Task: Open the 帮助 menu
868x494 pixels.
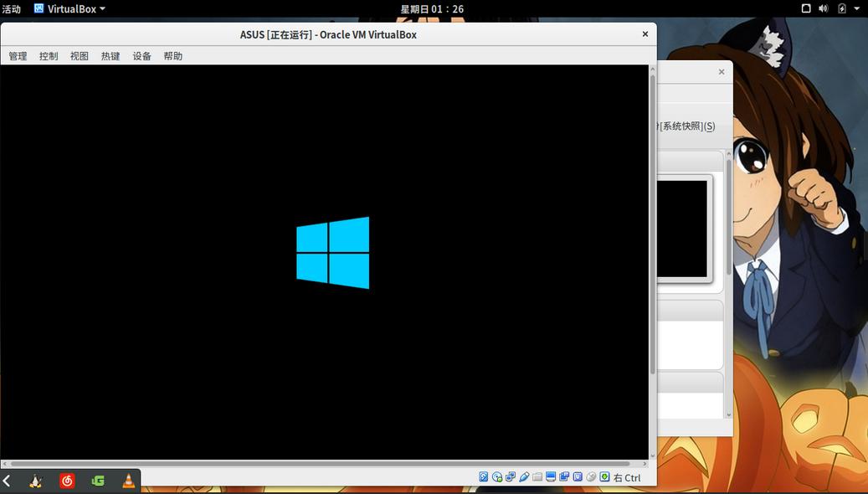Action: coord(172,56)
